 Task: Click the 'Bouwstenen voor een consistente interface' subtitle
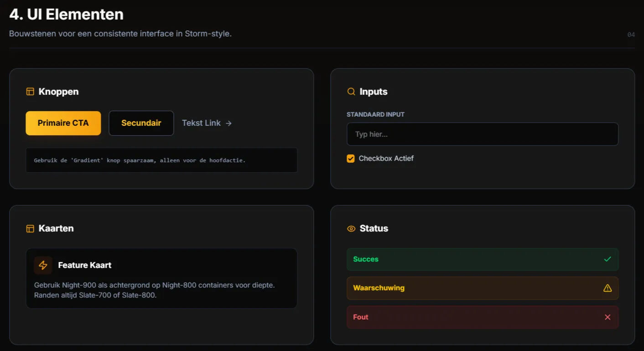[120, 34]
